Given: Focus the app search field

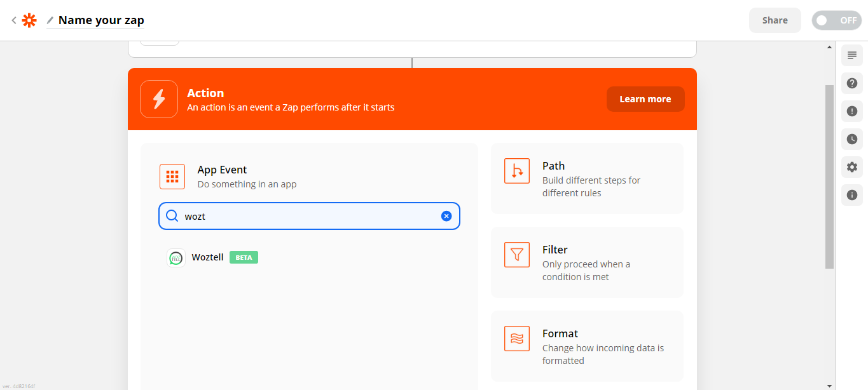Looking at the screenshot, I should (x=309, y=216).
